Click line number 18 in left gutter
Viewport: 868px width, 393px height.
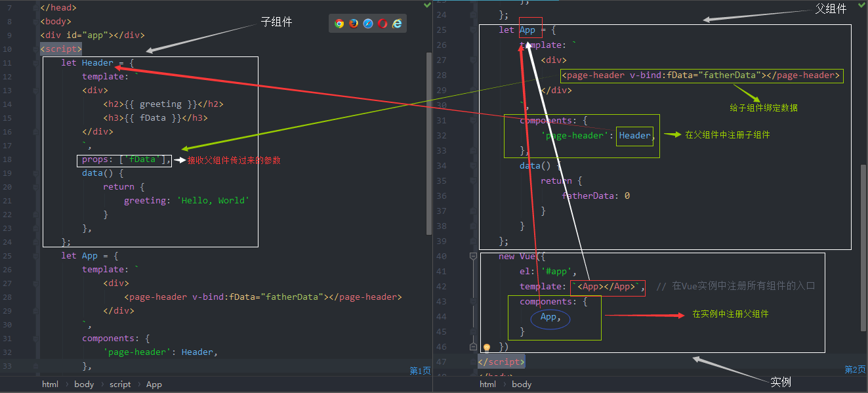click(7, 159)
